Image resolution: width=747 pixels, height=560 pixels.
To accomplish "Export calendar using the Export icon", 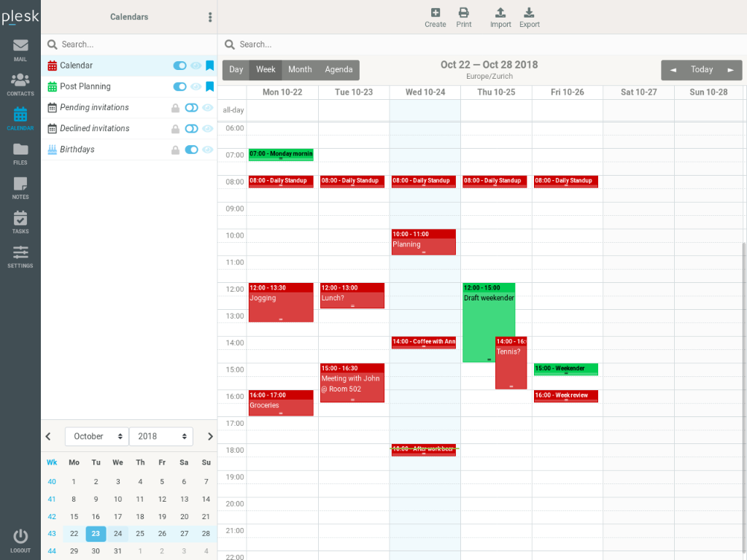I will [x=530, y=17].
